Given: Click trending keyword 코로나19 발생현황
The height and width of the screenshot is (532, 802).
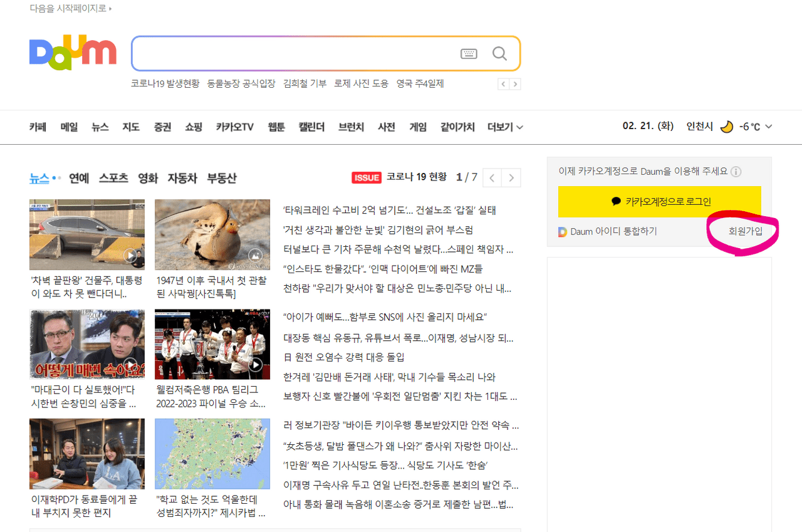Looking at the screenshot, I should tap(165, 84).
